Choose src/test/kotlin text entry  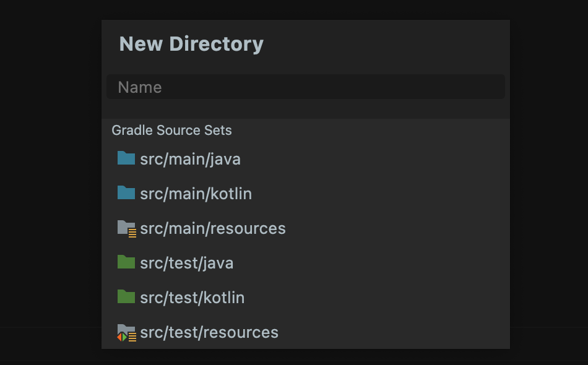(192, 298)
